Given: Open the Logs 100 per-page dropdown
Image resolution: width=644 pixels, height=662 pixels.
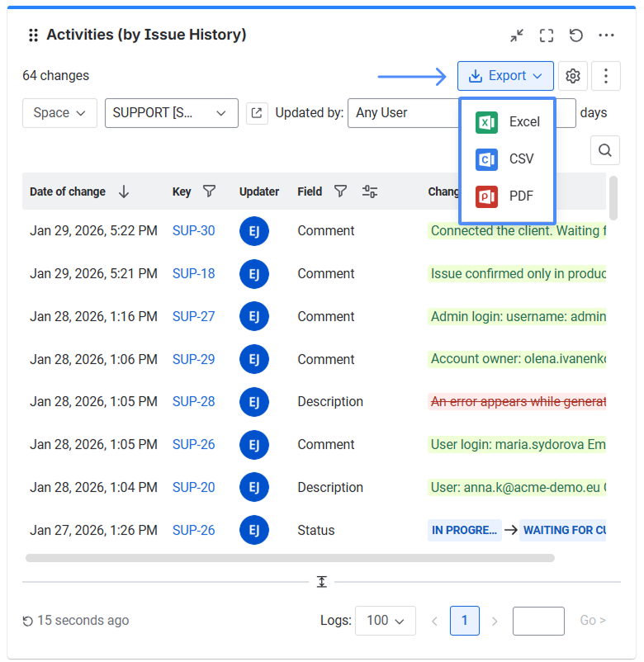Looking at the screenshot, I should pyautogui.click(x=386, y=621).
